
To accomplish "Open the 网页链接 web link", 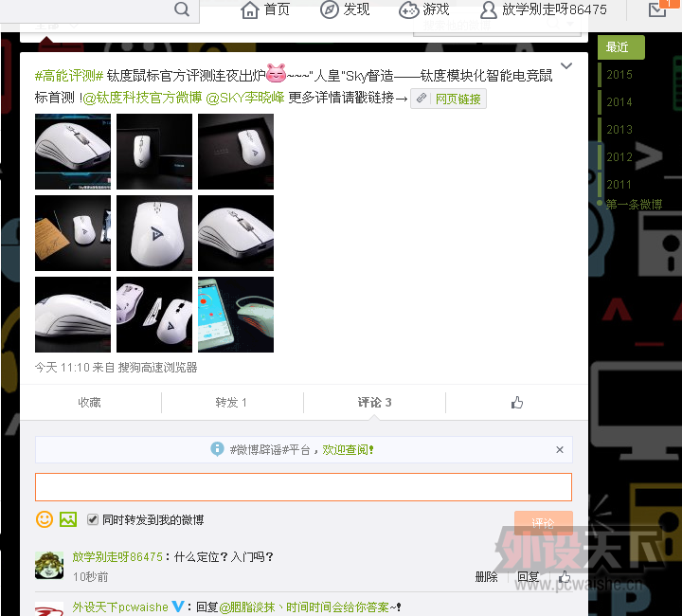I will pos(448,99).
